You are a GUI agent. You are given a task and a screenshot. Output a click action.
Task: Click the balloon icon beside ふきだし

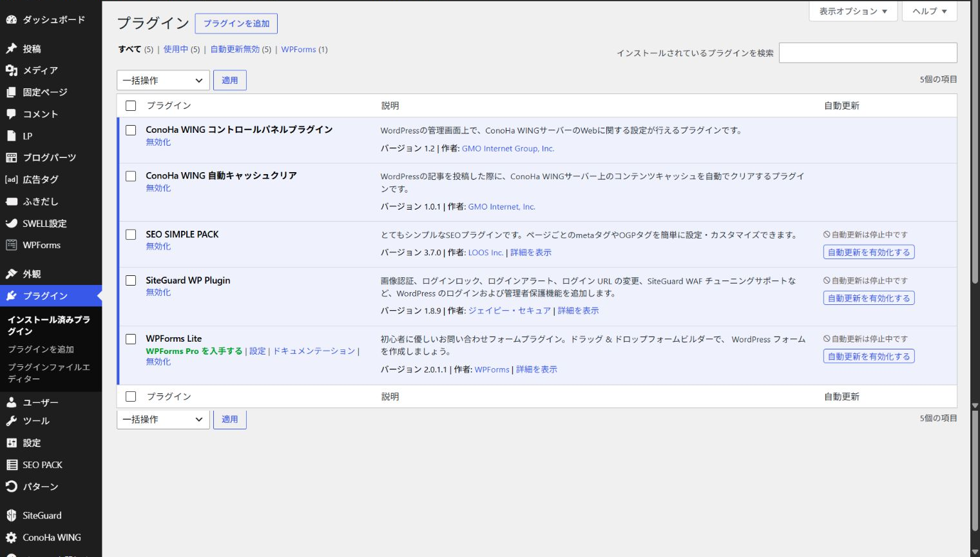pyautogui.click(x=11, y=201)
